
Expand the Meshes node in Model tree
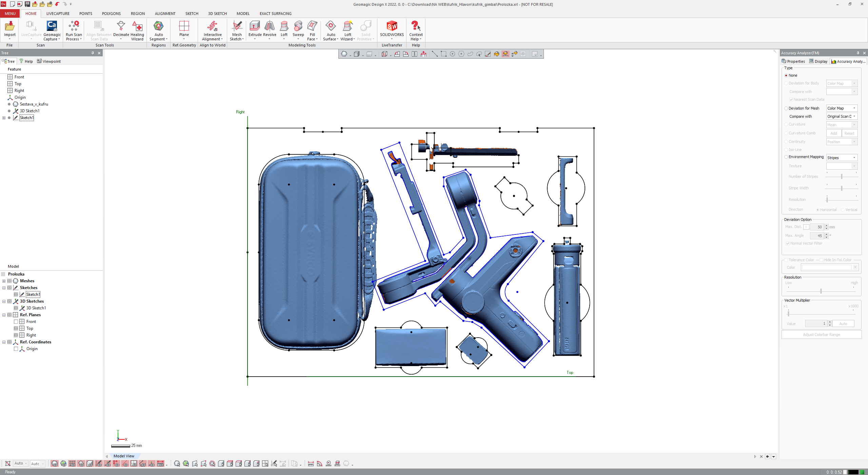click(x=4, y=281)
